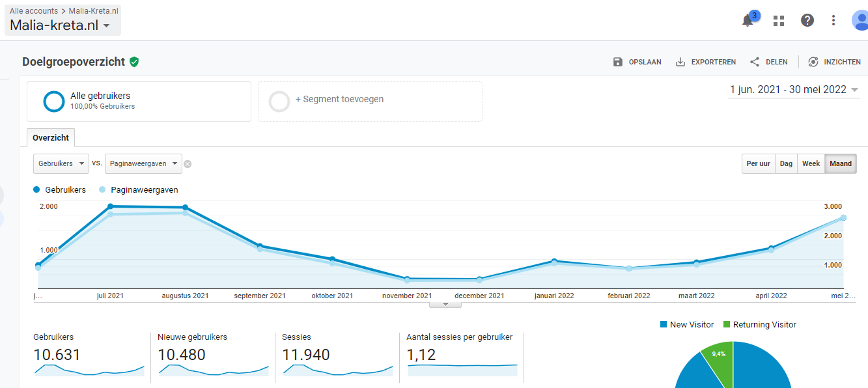Click the Alle gebruikers segment
This screenshot has height=388, width=868.
pos(139,101)
